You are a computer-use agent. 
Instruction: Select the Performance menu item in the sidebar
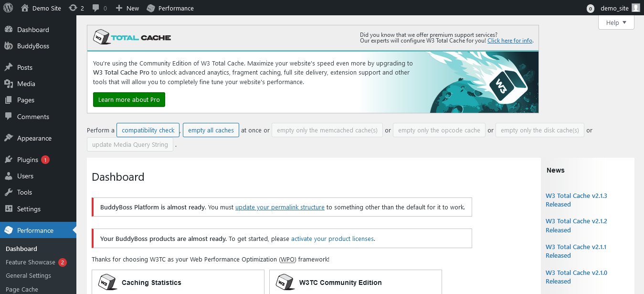pos(38,230)
